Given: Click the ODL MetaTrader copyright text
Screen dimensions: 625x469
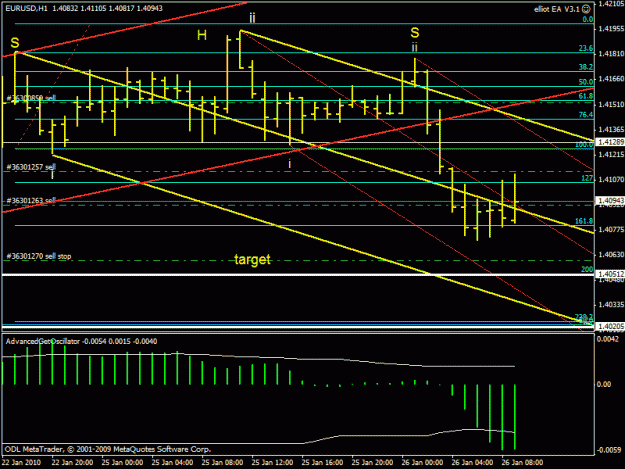Looking at the screenshot, I should point(108,449).
